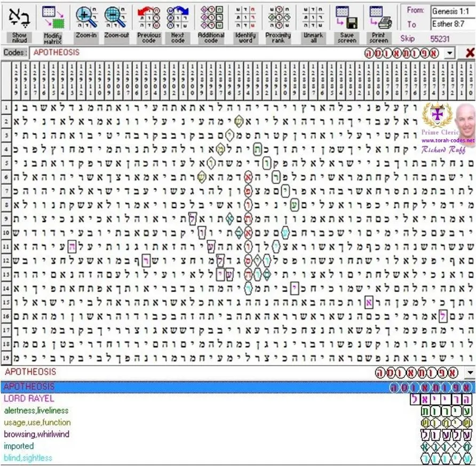This screenshot has width=476, height=466.
Task: Select matrix row number 19
Action: 6,358
